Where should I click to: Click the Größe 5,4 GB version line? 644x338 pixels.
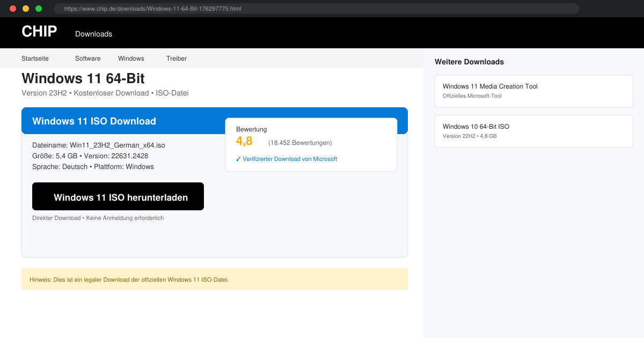[90, 156]
